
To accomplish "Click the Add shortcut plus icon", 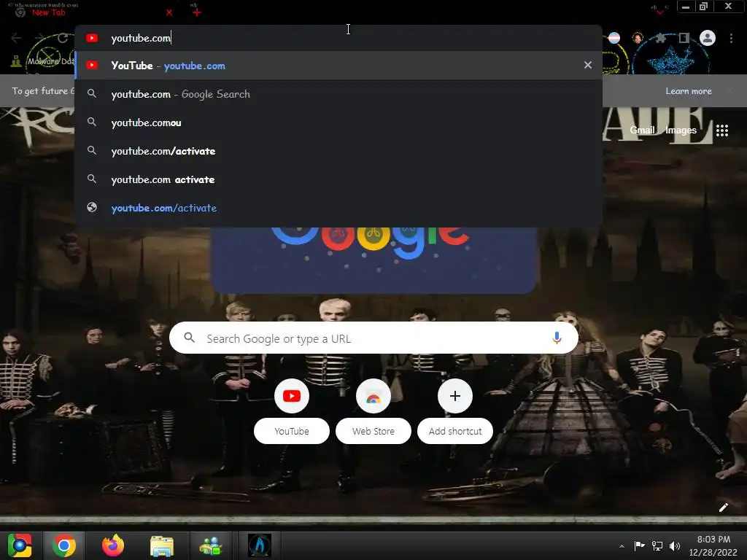I will (x=455, y=396).
